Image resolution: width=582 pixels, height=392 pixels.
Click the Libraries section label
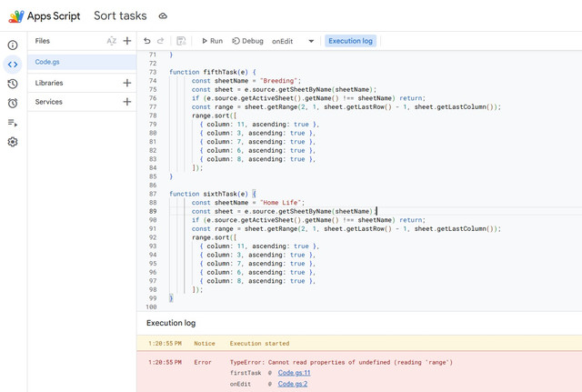(49, 83)
